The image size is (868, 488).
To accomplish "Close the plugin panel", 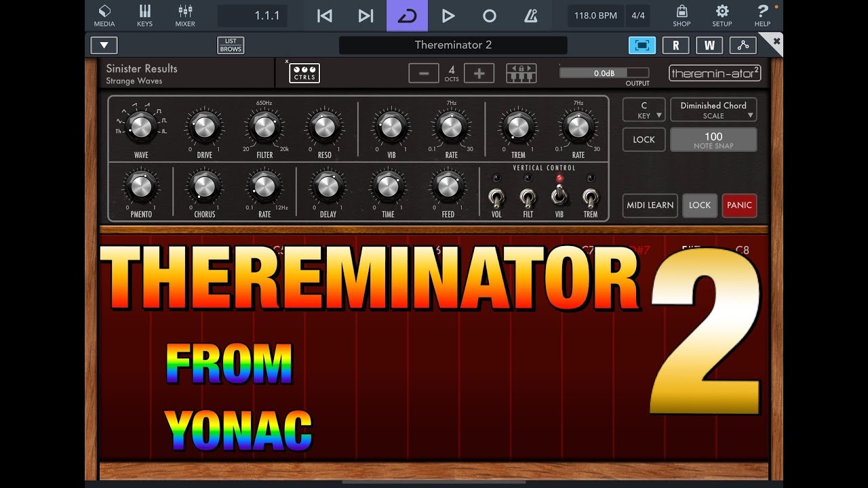I will pyautogui.click(x=776, y=41).
